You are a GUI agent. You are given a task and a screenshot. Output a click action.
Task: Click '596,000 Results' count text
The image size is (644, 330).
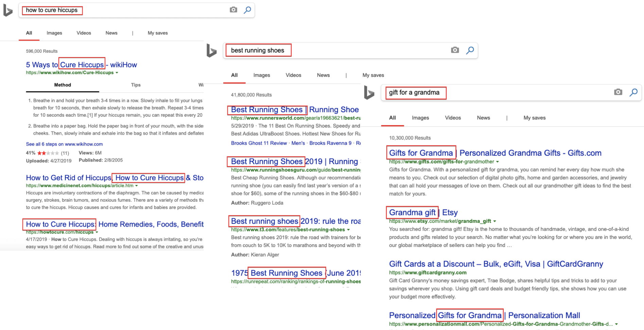[x=42, y=51]
